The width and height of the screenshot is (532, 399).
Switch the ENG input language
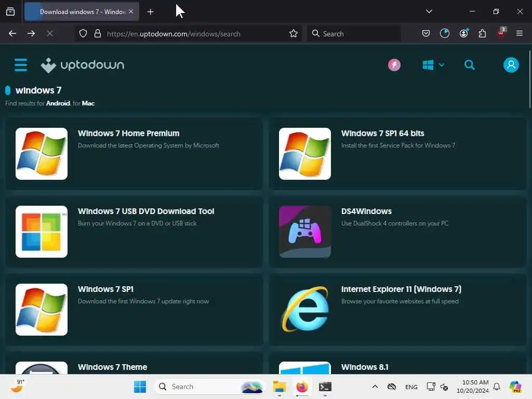tap(411, 387)
